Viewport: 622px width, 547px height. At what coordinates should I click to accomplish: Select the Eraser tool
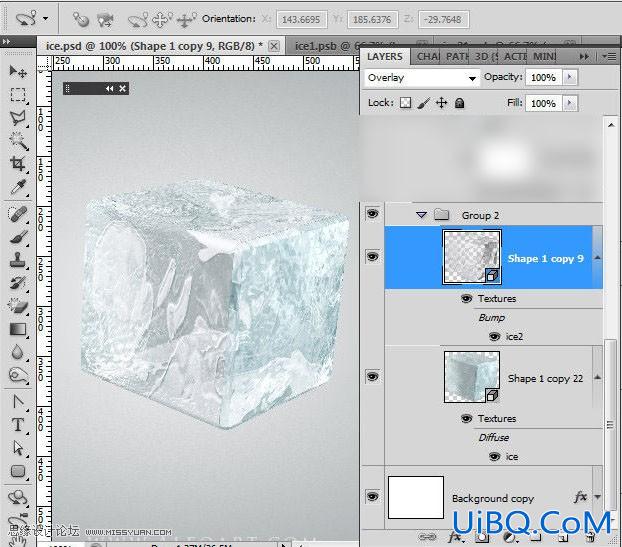pyautogui.click(x=18, y=306)
